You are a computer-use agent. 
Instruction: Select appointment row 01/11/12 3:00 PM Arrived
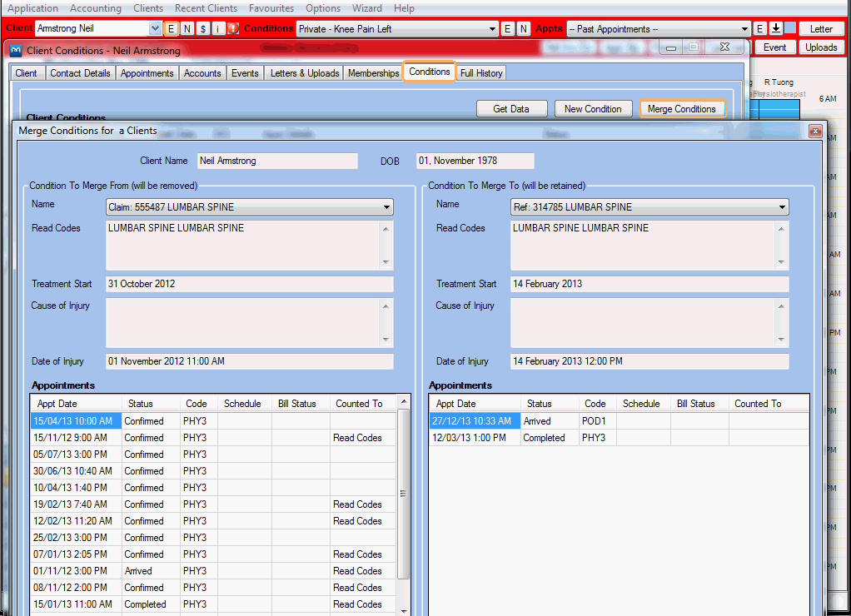213,571
